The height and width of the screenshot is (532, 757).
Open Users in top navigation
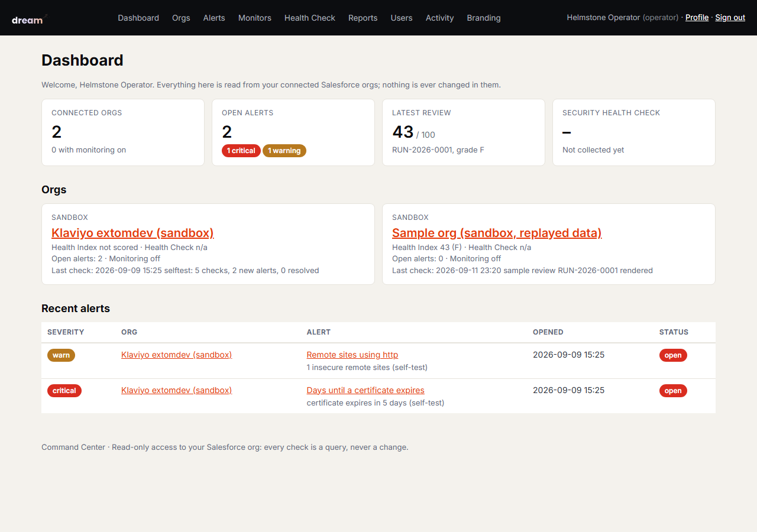402,18
